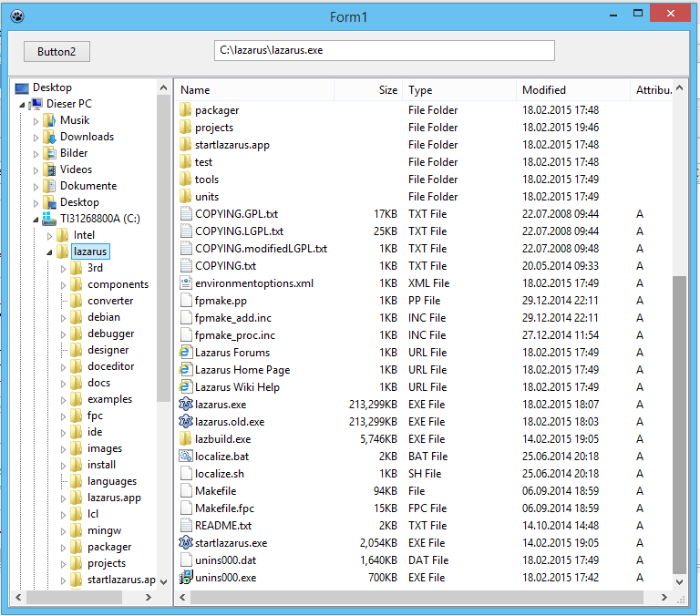Select the README.txt file row
The height and width of the screenshot is (616, 700).
tap(223, 526)
